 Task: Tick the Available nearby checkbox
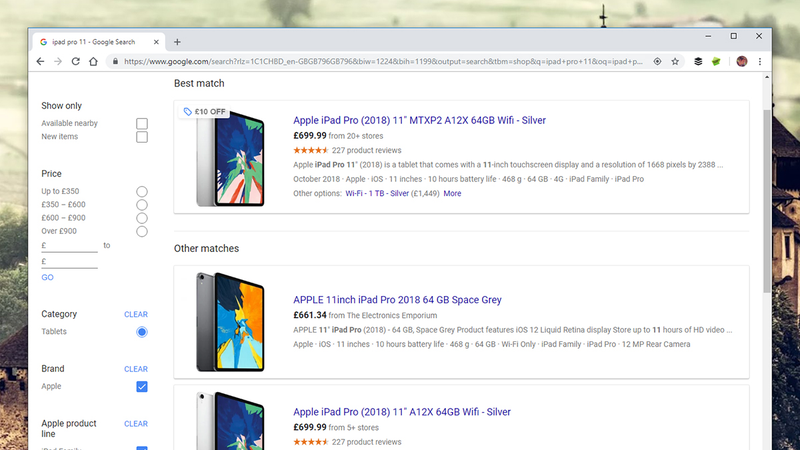point(142,123)
